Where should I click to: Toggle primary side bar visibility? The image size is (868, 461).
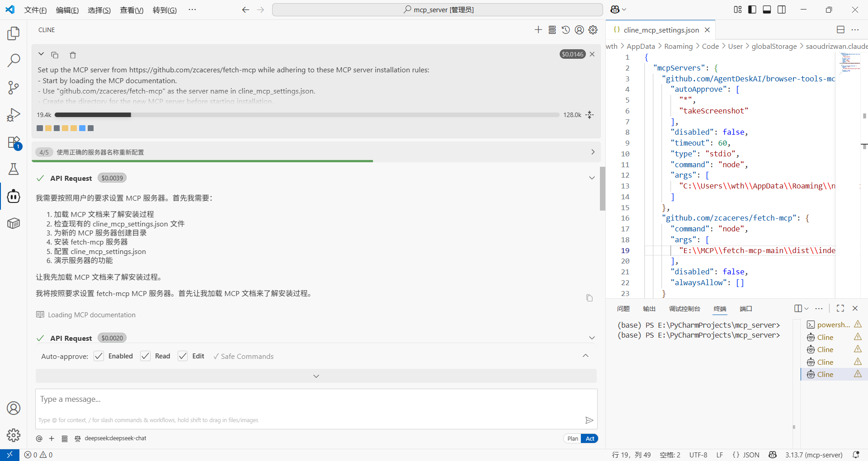coord(752,9)
